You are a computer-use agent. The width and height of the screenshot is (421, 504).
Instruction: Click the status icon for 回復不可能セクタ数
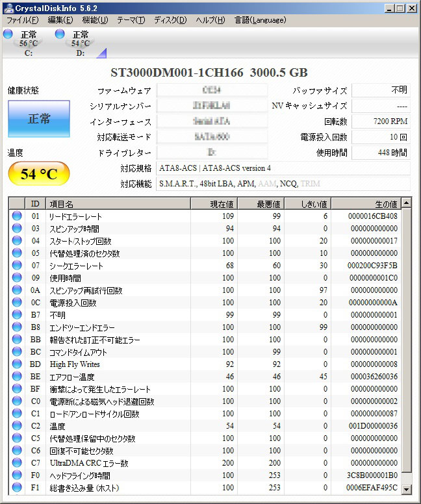click(x=17, y=450)
